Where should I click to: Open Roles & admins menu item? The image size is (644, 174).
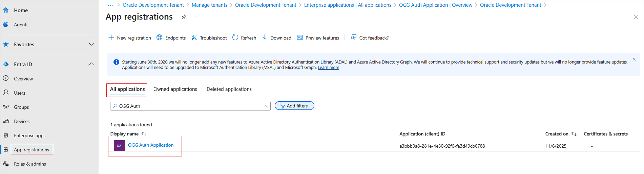click(30, 164)
